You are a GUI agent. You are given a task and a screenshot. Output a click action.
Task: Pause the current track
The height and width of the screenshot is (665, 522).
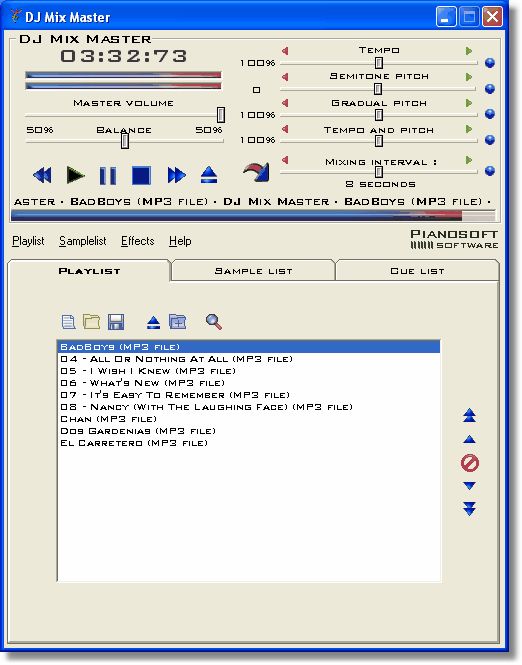click(108, 175)
